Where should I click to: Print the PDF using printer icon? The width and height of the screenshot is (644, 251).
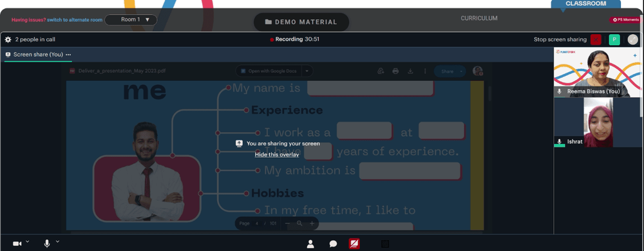pyautogui.click(x=395, y=71)
